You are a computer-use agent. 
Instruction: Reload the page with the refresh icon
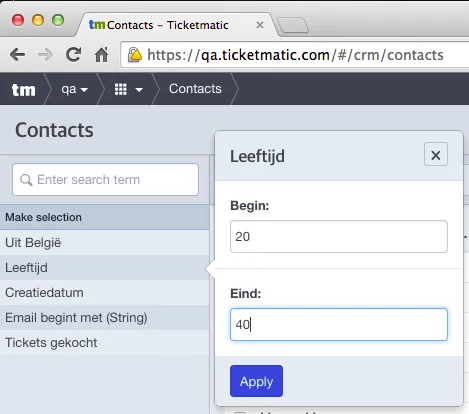click(x=74, y=54)
